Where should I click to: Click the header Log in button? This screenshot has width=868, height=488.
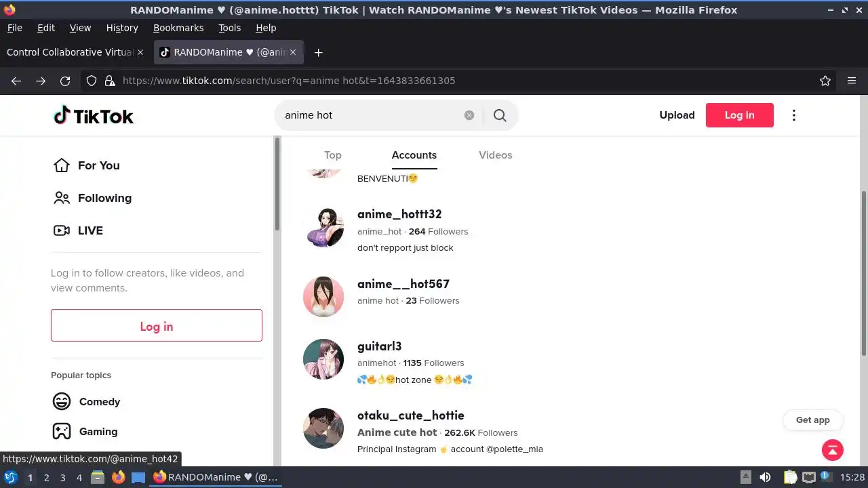(739, 115)
